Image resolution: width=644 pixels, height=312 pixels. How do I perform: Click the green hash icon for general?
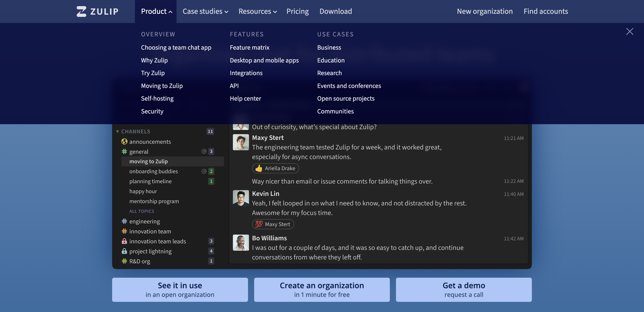click(x=124, y=152)
